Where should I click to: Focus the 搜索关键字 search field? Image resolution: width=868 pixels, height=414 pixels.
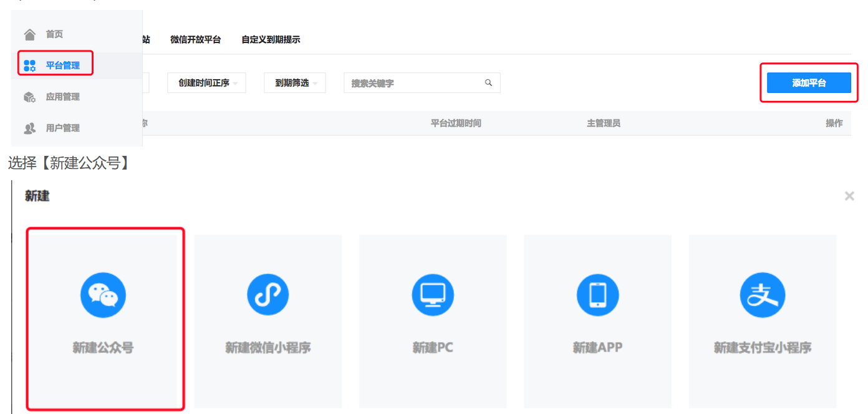click(x=415, y=83)
